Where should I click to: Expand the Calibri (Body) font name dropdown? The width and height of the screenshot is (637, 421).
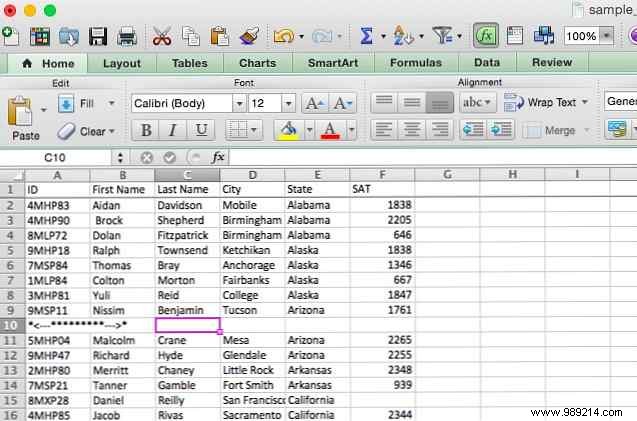239,104
